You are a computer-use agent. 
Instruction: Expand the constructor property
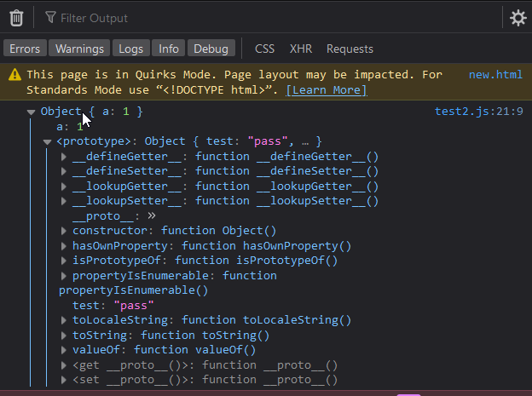click(63, 231)
